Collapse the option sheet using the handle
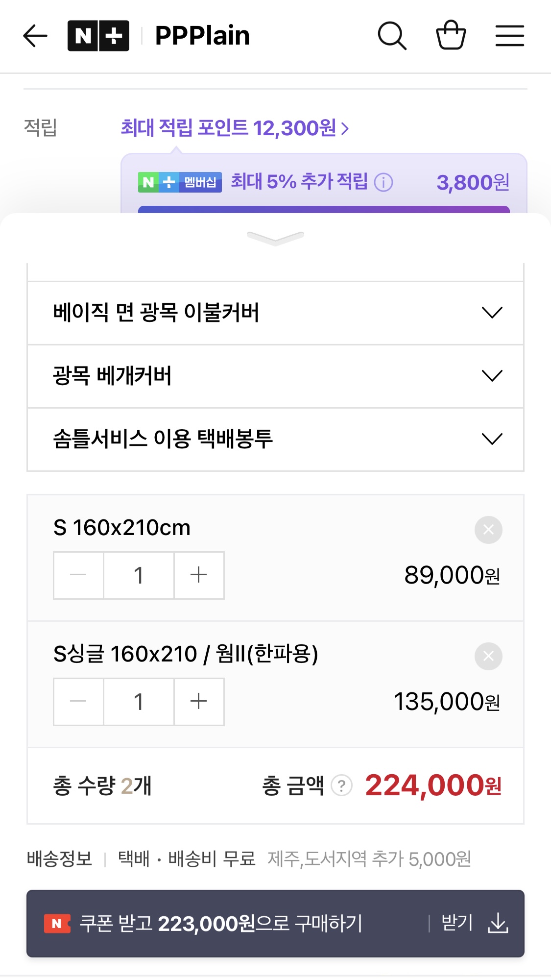 (x=275, y=238)
